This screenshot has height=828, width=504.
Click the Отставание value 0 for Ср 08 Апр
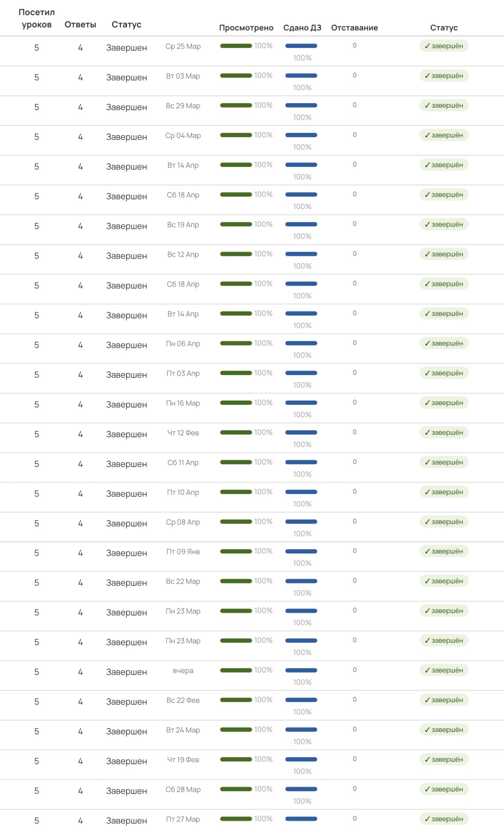(x=354, y=521)
